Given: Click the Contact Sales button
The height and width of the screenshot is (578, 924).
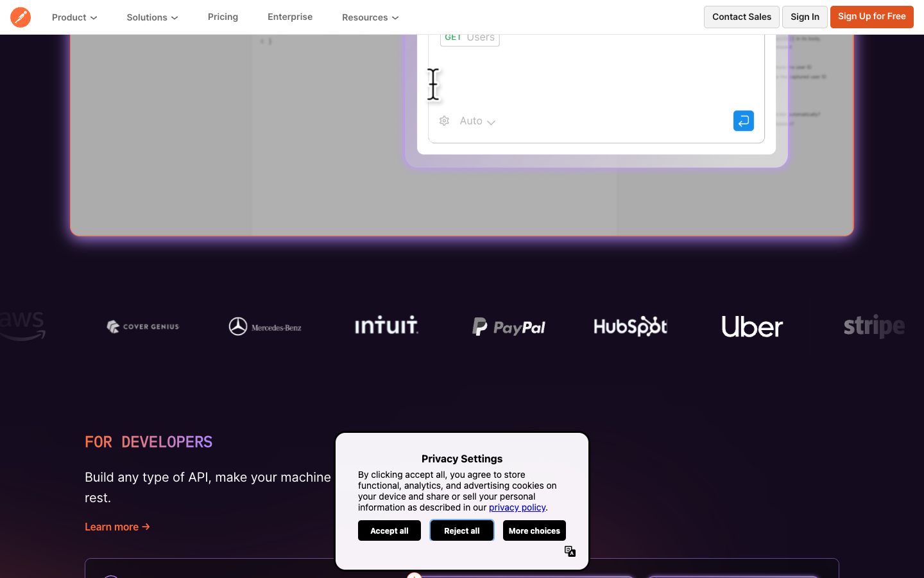Looking at the screenshot, I should pos(742,17).
